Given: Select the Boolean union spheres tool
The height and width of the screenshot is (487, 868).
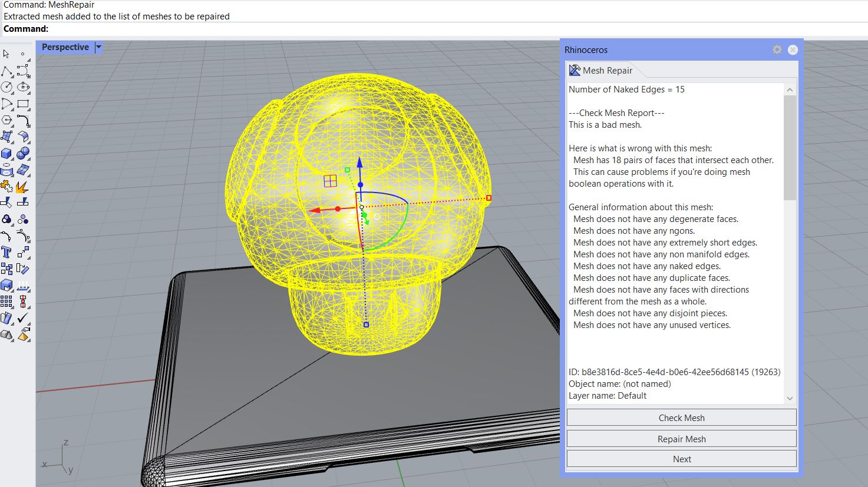Looking at the screenshot, I should [23, 154].
